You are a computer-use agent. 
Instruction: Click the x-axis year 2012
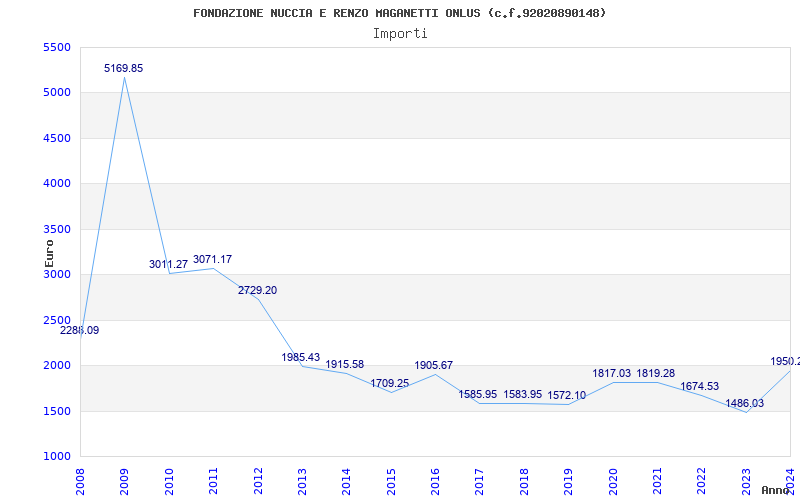point(258,481)
